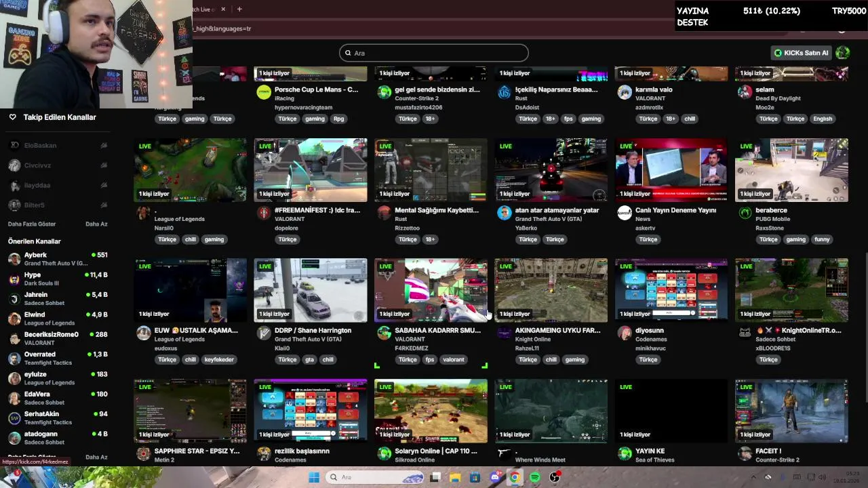Click the English tag under selam stream
Viewport: 868px width, 488px height.
tap(823, 119)
